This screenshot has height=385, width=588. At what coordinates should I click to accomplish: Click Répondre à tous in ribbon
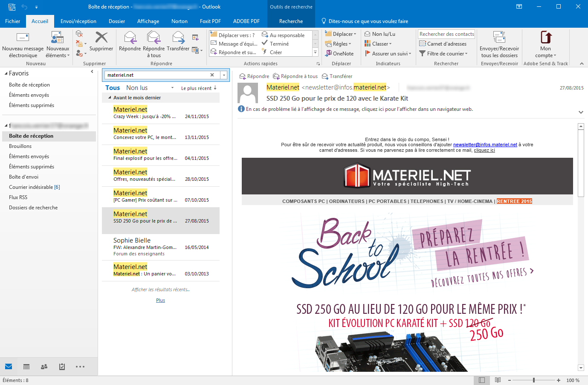(x=154, y=44)
